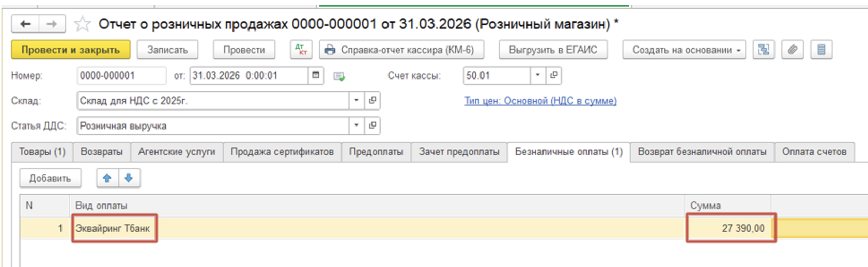Click the Записать button
The image size is (868, 267).
167,50
